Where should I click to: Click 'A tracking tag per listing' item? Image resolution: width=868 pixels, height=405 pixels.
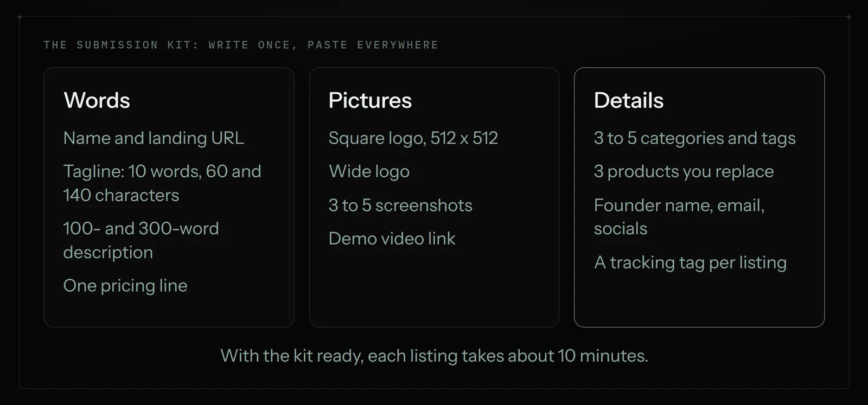[691, 262]
